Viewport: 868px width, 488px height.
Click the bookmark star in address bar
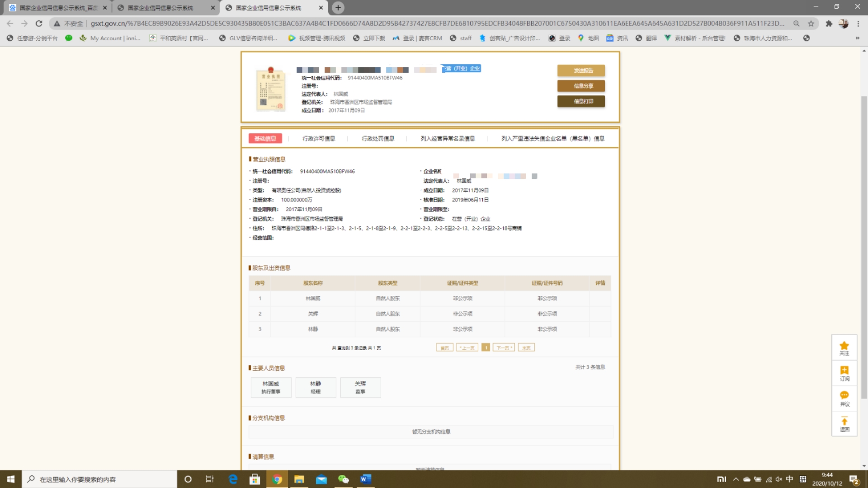[x=811, y=23]
